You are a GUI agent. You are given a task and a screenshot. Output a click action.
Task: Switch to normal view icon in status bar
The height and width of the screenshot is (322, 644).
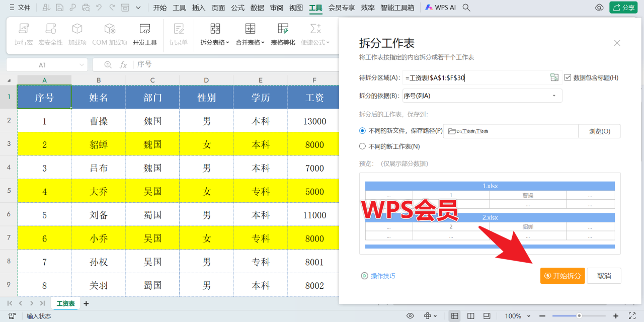455,316
